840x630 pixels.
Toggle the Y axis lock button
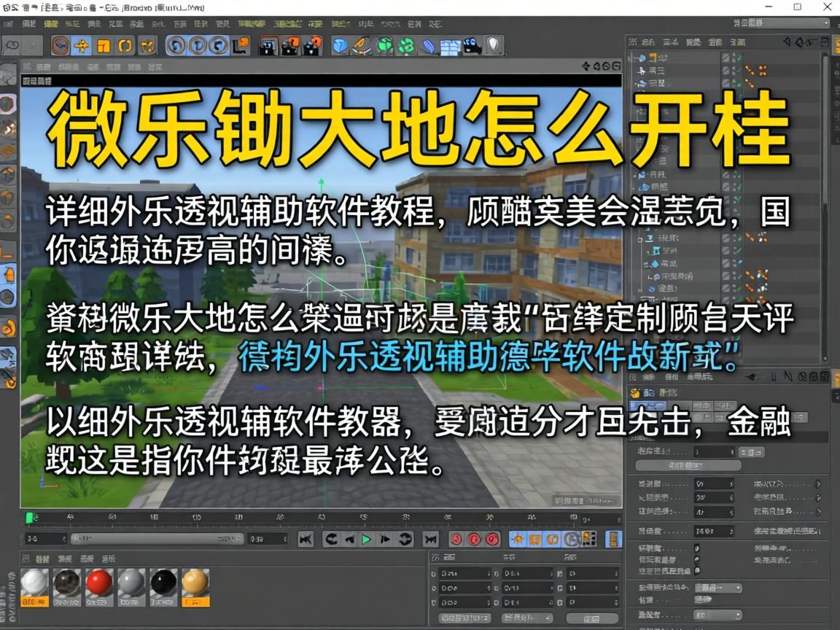(x=197, y=46)
